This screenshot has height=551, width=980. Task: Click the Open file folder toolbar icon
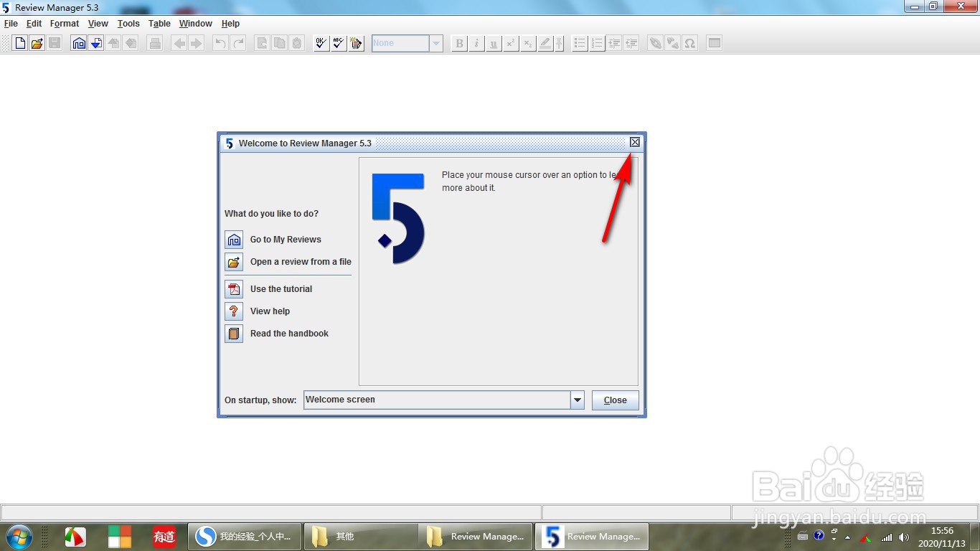coord(37,43)
